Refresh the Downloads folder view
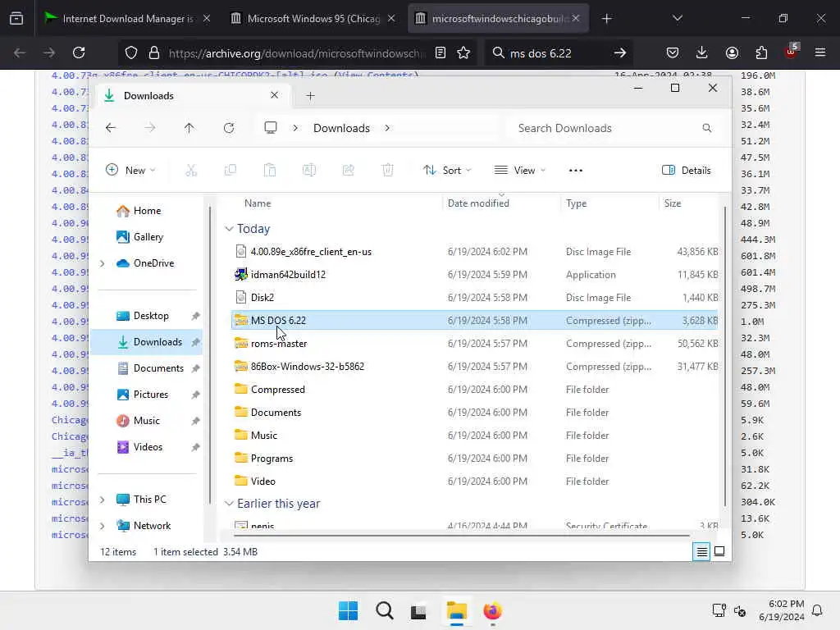Screen dimensions: 840x630 pos(229,128)
